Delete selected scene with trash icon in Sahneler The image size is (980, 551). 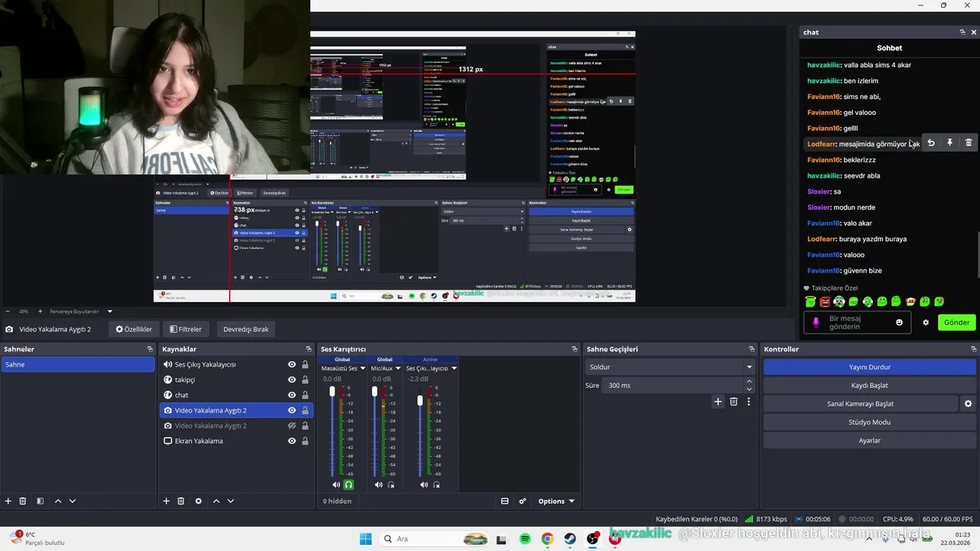coord(23,501)
